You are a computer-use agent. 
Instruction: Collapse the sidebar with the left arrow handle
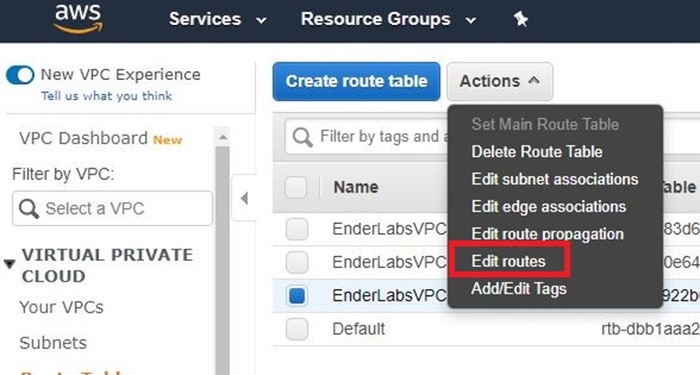click(244, 198)
